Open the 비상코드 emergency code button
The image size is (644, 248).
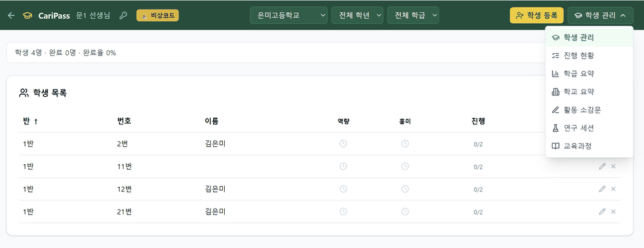click(157, 15)
